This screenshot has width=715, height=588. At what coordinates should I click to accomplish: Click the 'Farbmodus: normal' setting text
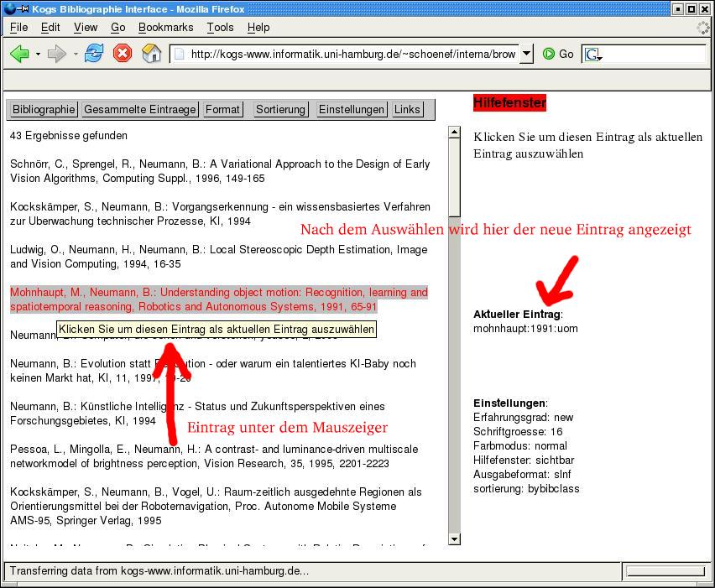click(520, 445)
